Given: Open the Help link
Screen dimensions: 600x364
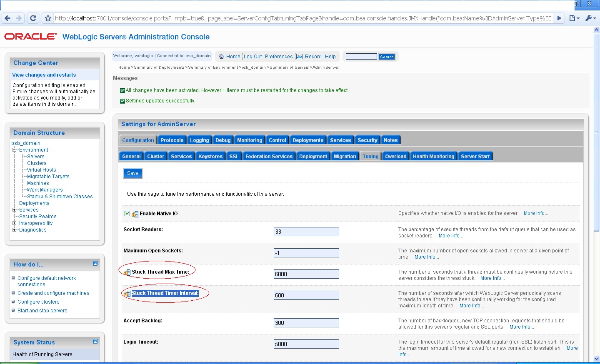Looking at the screenshot, I should point(330,57).
